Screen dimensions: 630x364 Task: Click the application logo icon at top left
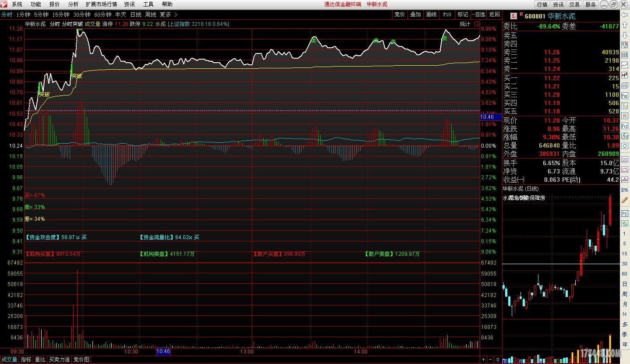click(5, 4)
